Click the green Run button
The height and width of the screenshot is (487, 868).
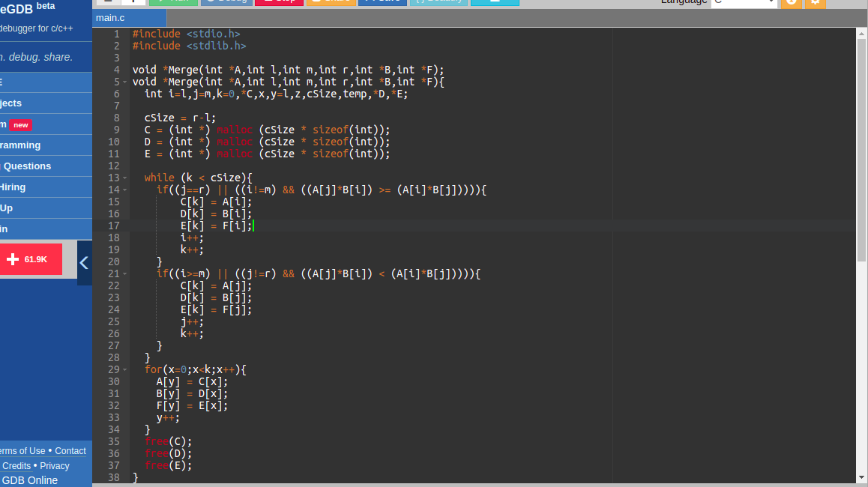(x=173, y=1)
